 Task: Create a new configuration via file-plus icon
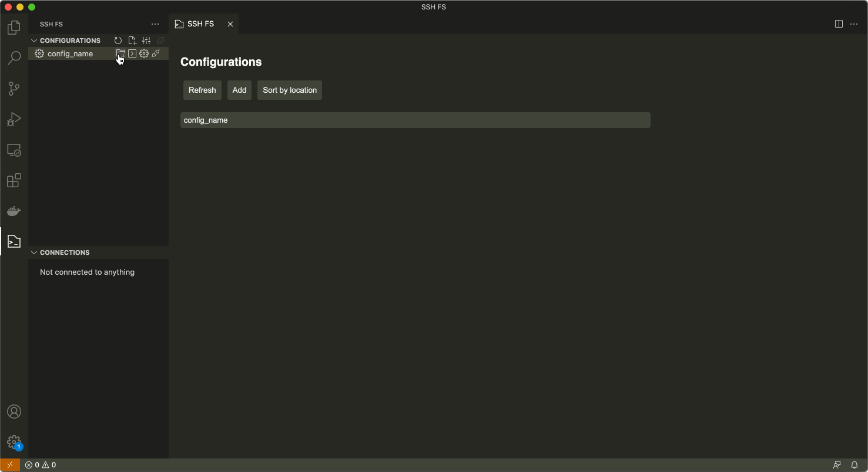point(132,41)
